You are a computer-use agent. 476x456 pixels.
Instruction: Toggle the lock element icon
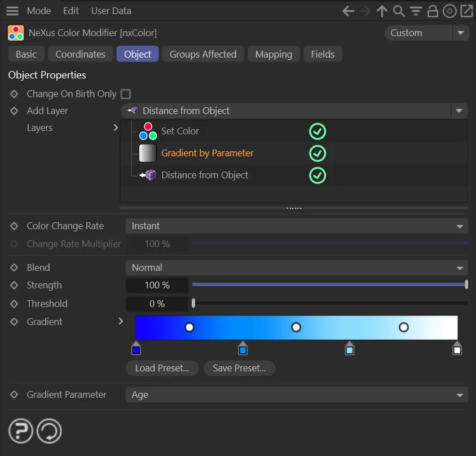(433, 11)
